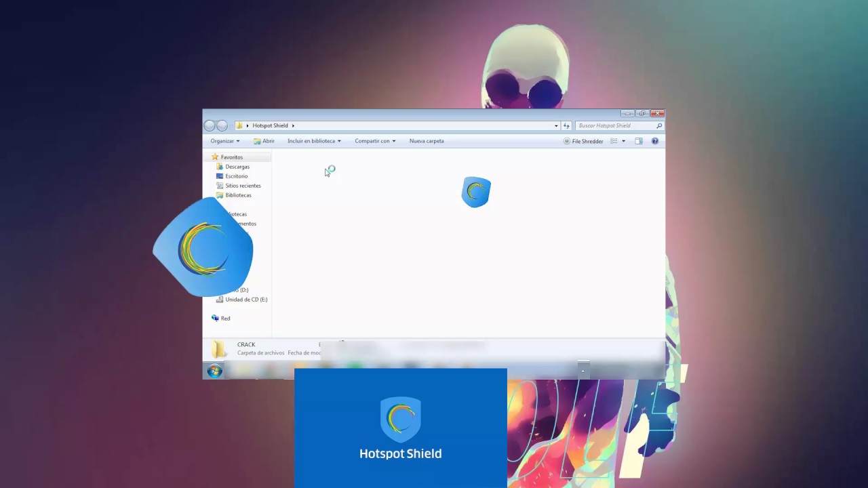Click the Hotspot Shield text on the splash screen
This screenshot has width=868, height=488.
[401, 454]
